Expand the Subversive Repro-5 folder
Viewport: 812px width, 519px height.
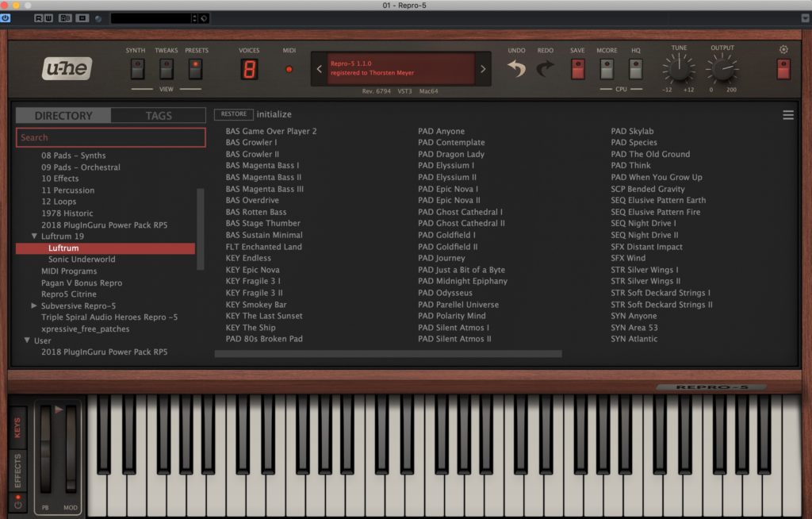34,306
